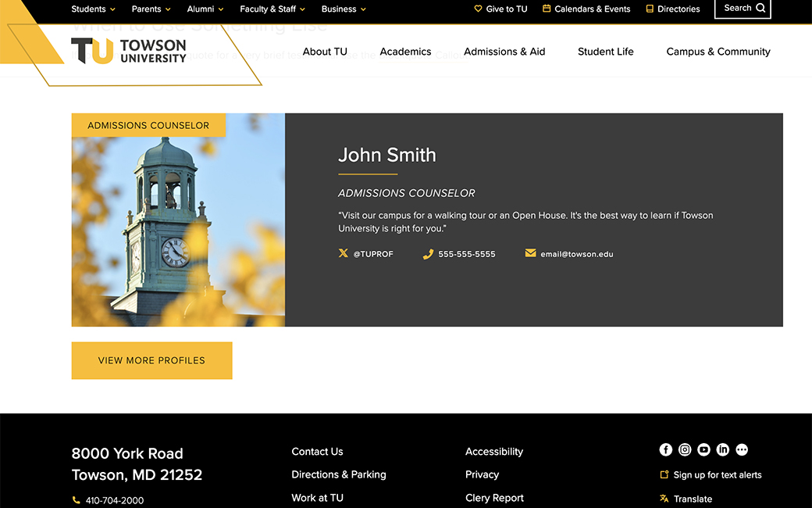Expand the Students dropdown menu
The image size is (812, 508).
[93, 9]
